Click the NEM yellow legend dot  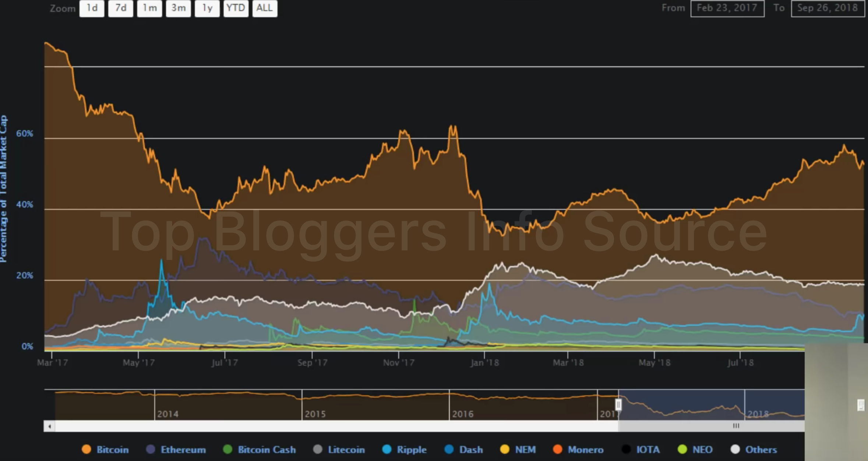[x=505, y=449]
